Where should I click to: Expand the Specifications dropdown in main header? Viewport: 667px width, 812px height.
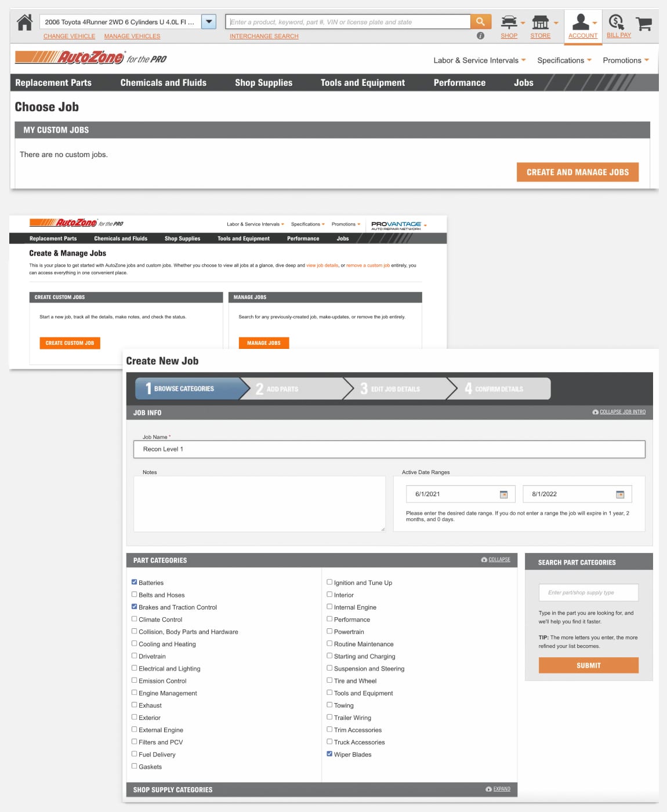[x=564, y=60]
